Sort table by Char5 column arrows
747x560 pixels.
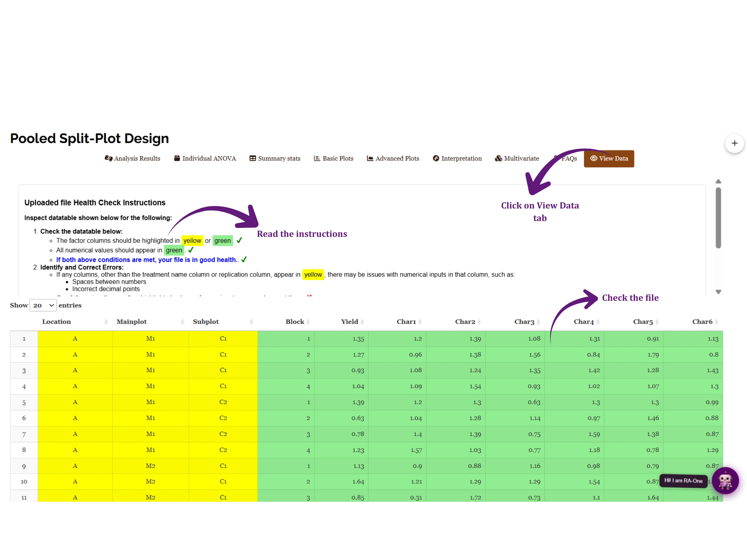tap(657, 322)
